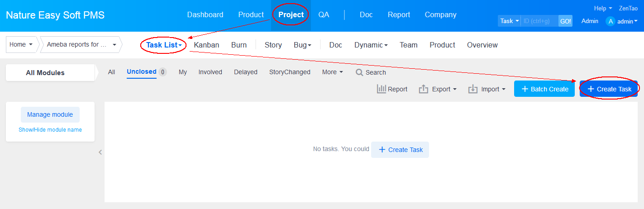
Task: Click the Manage module button
Action: 50,115
